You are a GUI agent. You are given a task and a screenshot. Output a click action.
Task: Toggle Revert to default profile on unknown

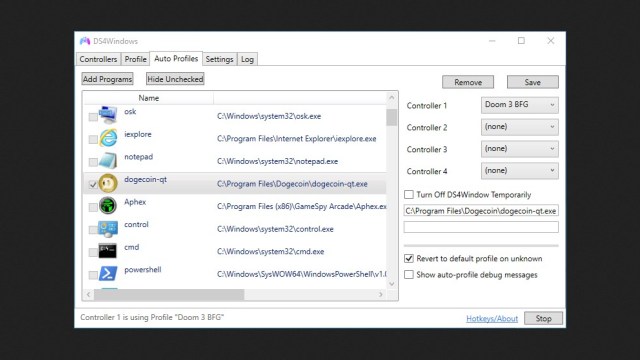[409, 258]
